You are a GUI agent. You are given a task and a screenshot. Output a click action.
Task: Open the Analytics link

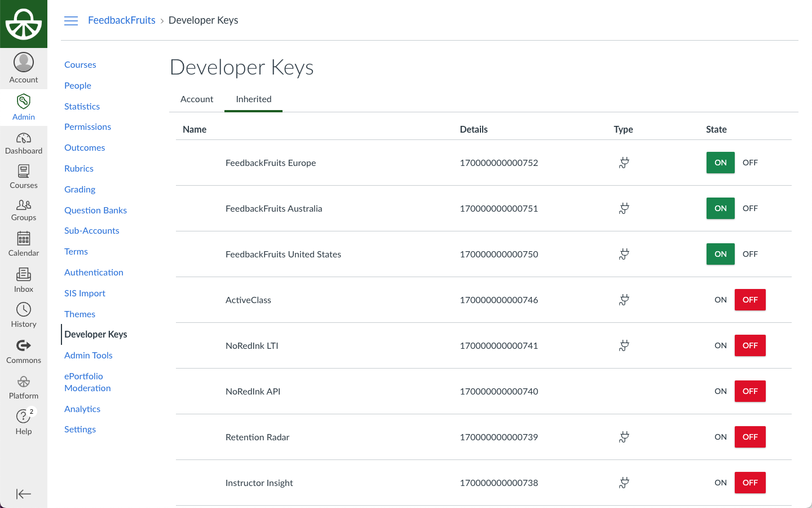coord(82,409)
